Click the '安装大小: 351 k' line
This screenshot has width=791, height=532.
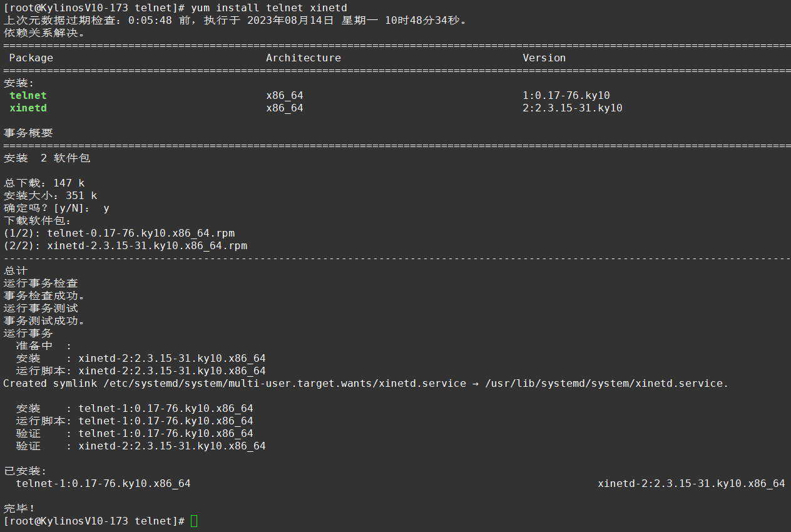50,195
